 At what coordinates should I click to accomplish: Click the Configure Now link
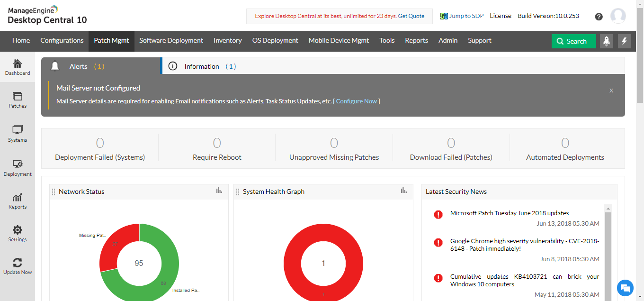357,101
